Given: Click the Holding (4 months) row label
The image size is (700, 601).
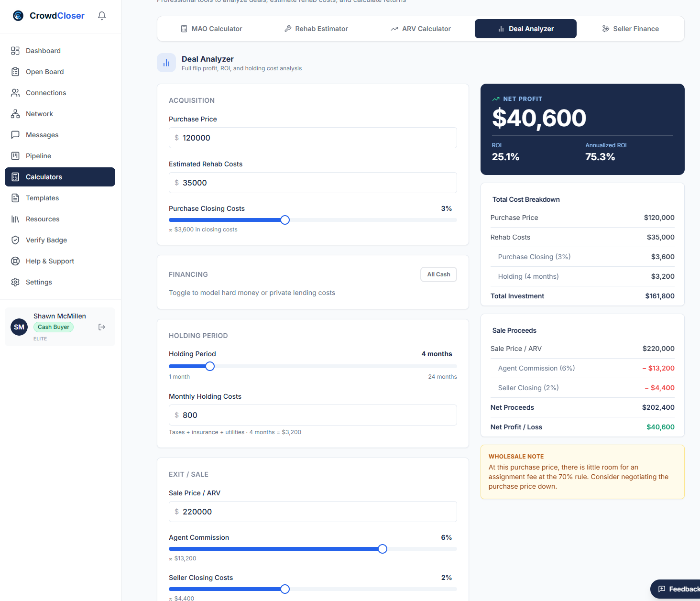Looking at the screenshot, I should tap(528, 276).
